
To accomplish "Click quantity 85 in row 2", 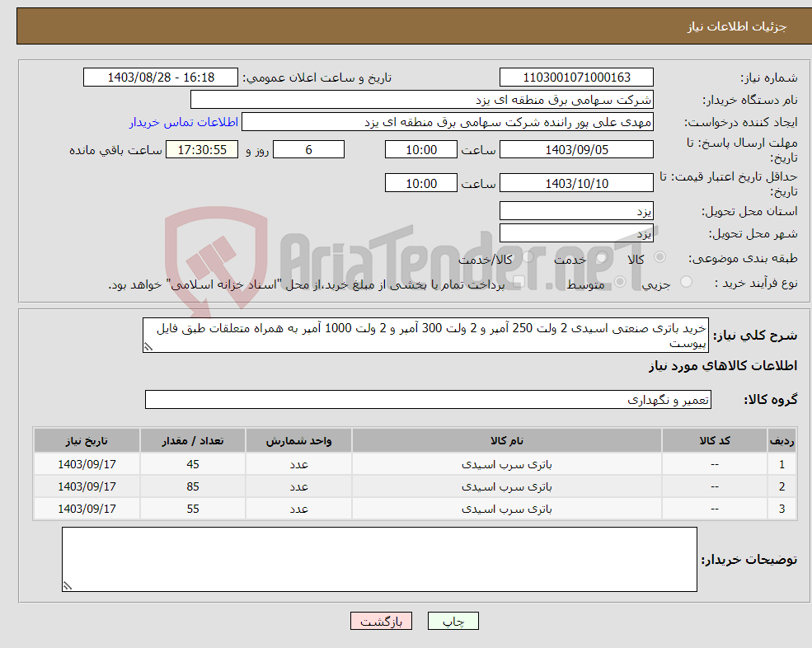I will pyautogui.click(x=193, y=487).
